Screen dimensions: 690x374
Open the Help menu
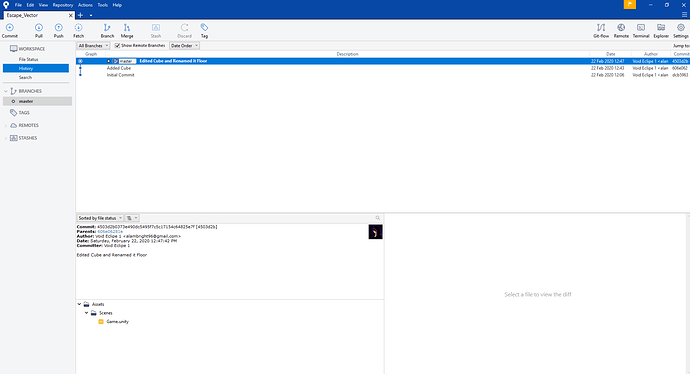[117, 5]
